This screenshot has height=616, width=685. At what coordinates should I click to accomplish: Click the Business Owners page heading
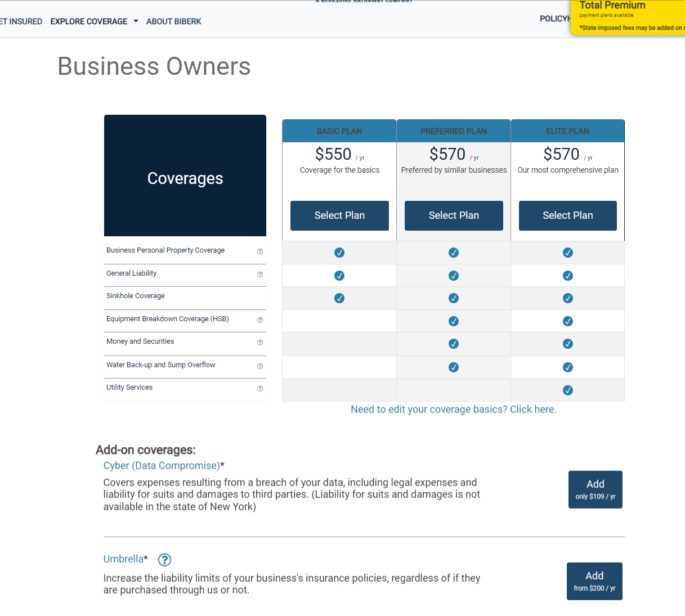(x=154, y=66)
